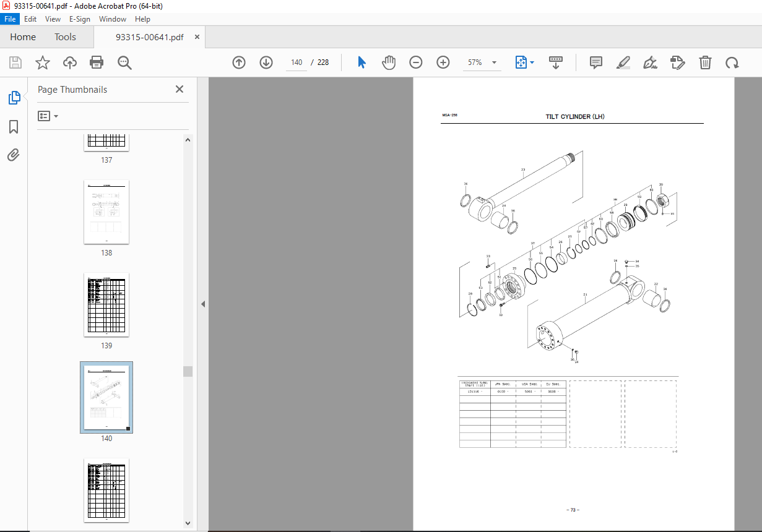Select page 138 thumbnail
Viewport: 762px width, 532px height.
106,212
